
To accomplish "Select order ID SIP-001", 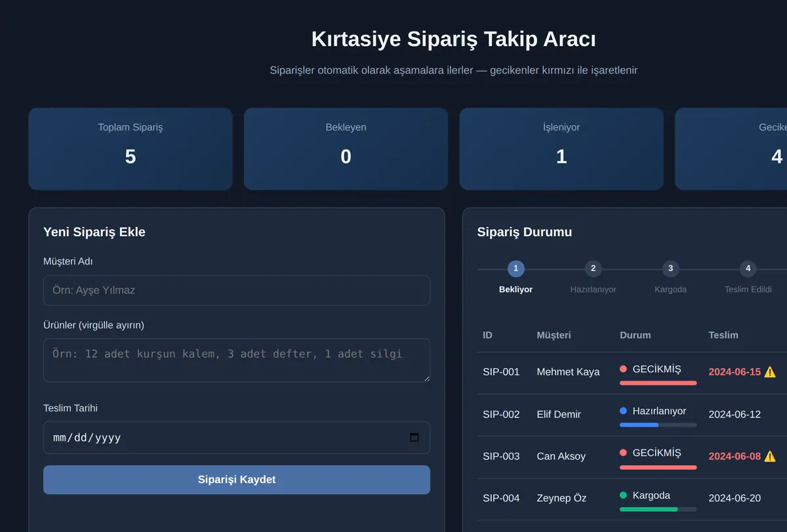I will tap(501, 372).
